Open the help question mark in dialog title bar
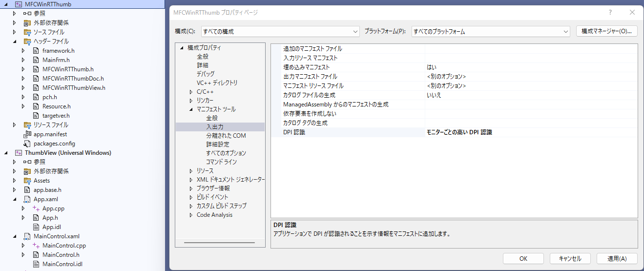The image size is (644, 271). (610, 12)
